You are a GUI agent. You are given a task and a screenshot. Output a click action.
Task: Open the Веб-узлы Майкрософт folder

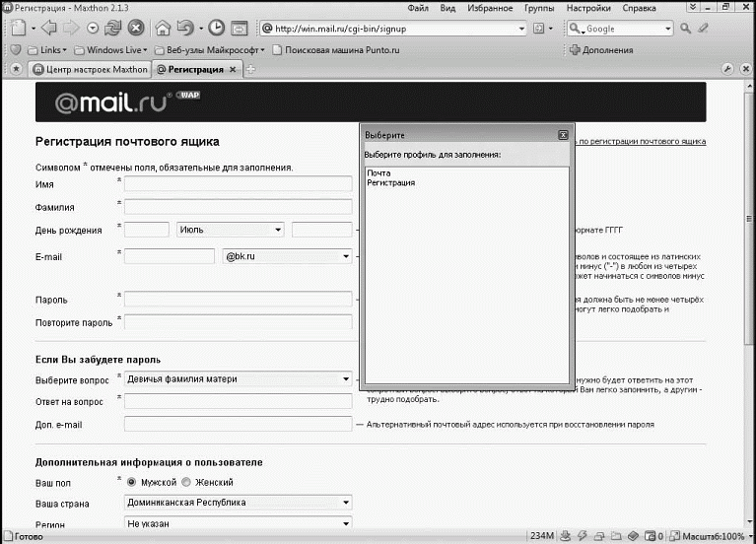click(210, 50)
